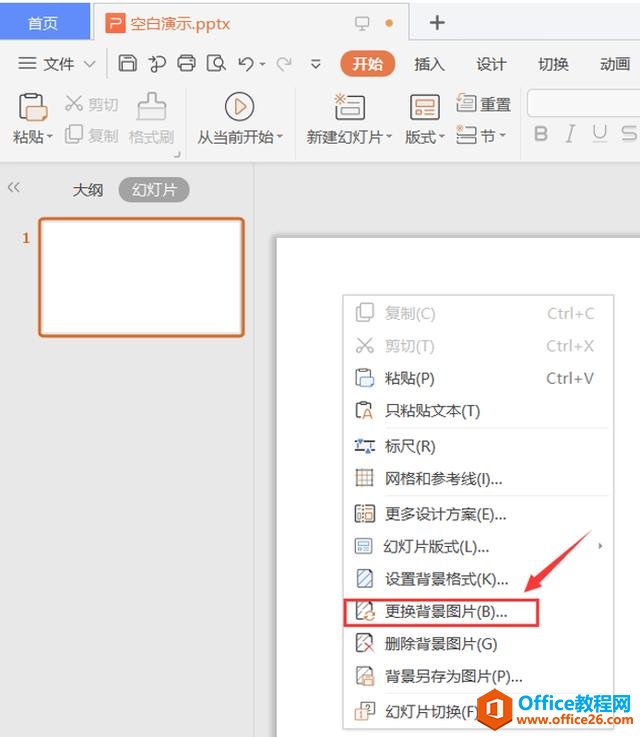
Task: Click the Undo arrow icon
Action: [246, 64]
